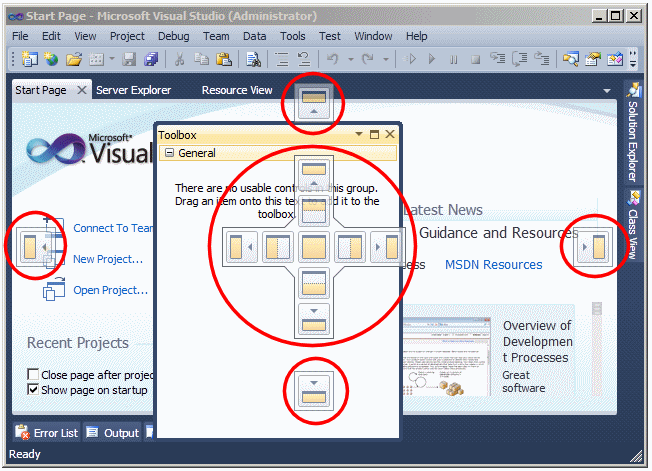Click the Break All pause icon
The height and width of the screenshot is (471, 652).
pos(454,59)
